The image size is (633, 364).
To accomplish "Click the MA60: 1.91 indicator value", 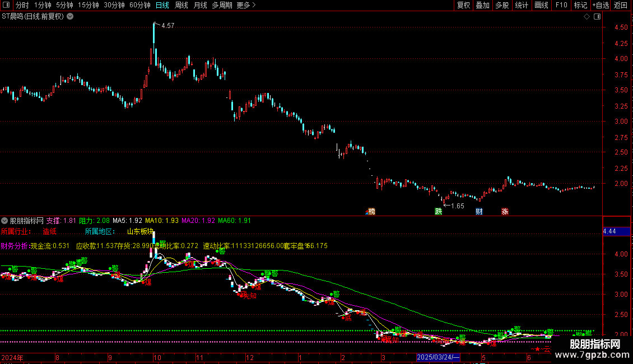I will click(235, 221).
